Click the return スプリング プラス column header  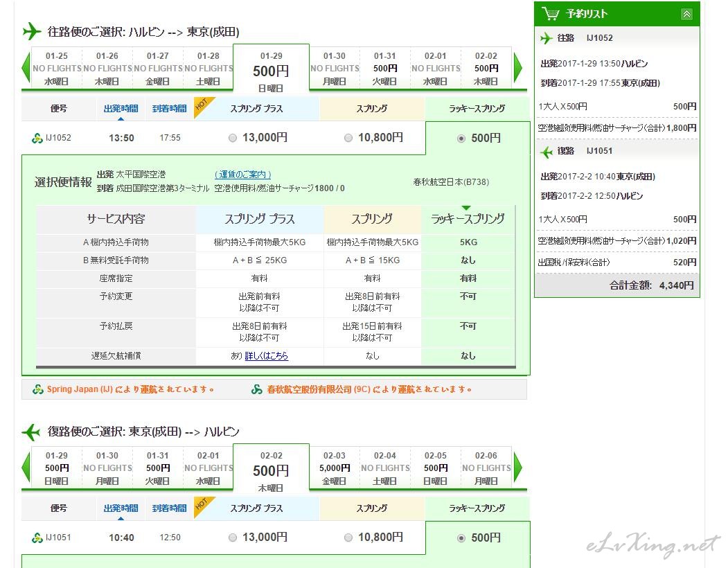(256, 508)
